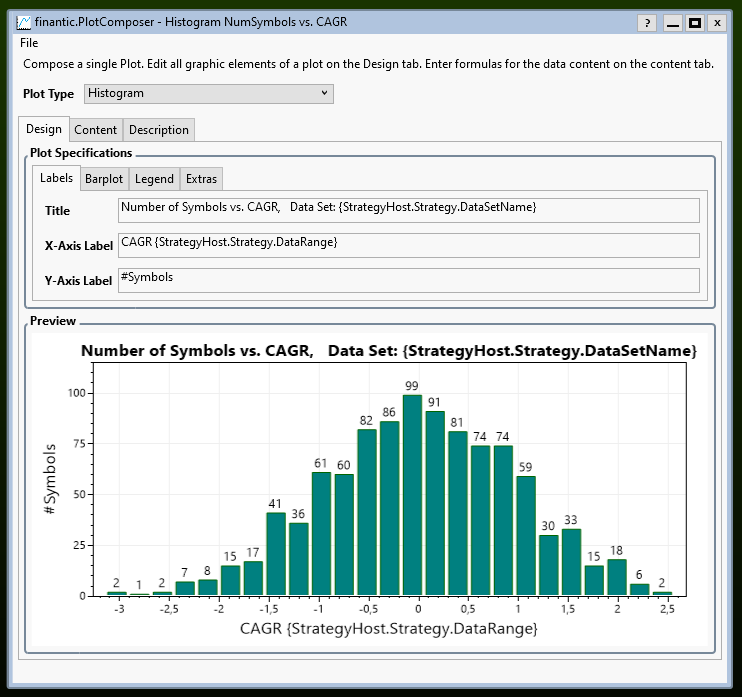Switch to the Content tab
742x697 pixels.
(x=95, y=130)
